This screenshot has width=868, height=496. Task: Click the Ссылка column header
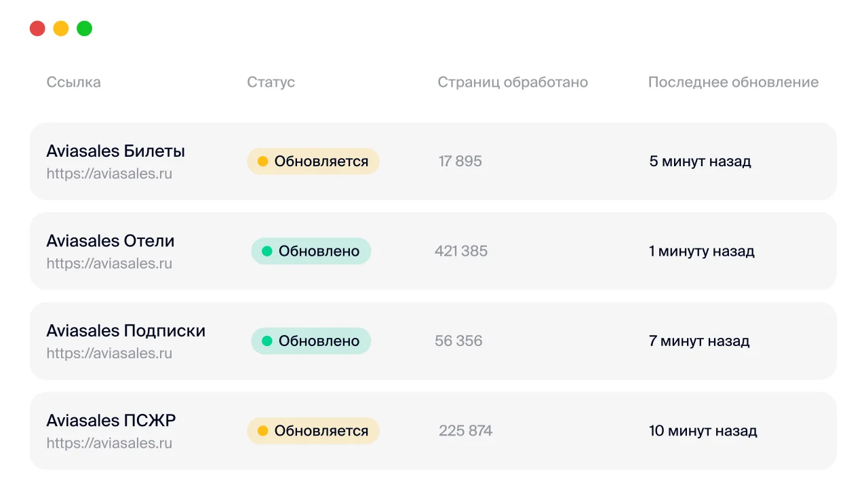[x=73, y=83]
